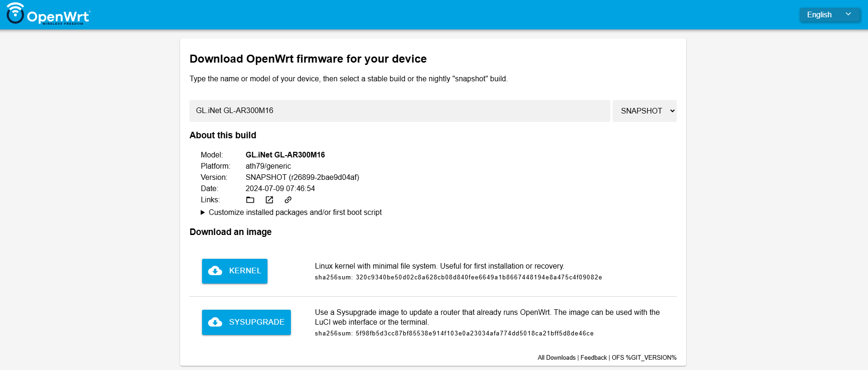The image size is (868, 370).
Task: Click the KERNEL sha256sum hash text
Action: [478, 277]
